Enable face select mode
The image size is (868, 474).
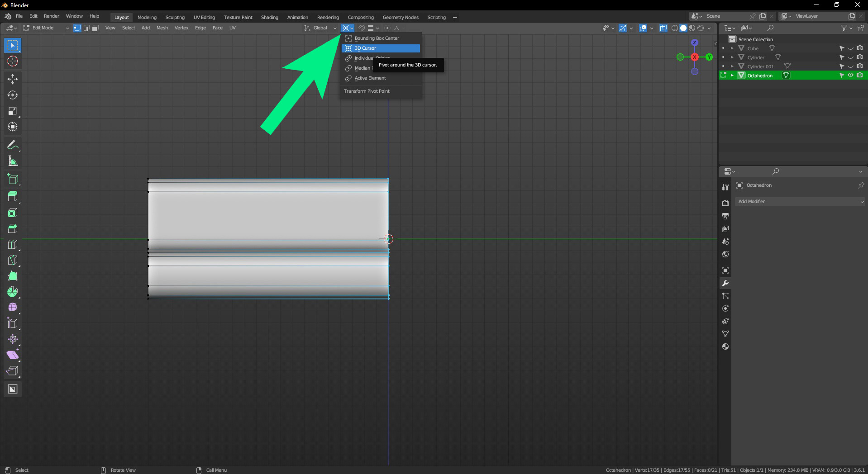pyautogui.click(x=95, y=28)
